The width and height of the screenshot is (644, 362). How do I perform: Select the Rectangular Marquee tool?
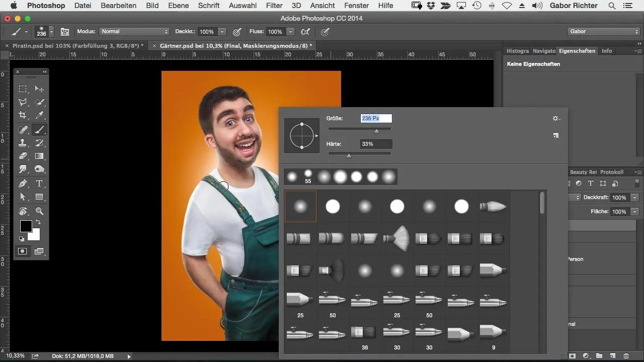pos(23,89)
